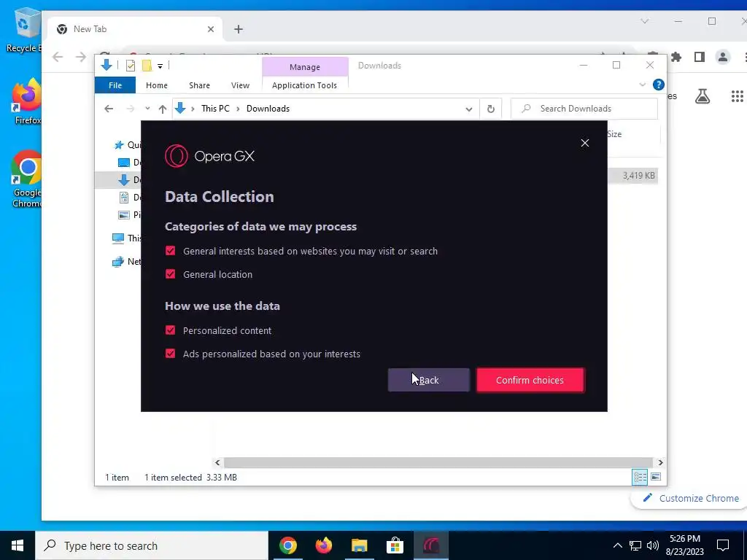The width and height of the screenshot is (747, 560).
Task: Go up one folder level in Explorer
Action: click(x=163, y=109)
